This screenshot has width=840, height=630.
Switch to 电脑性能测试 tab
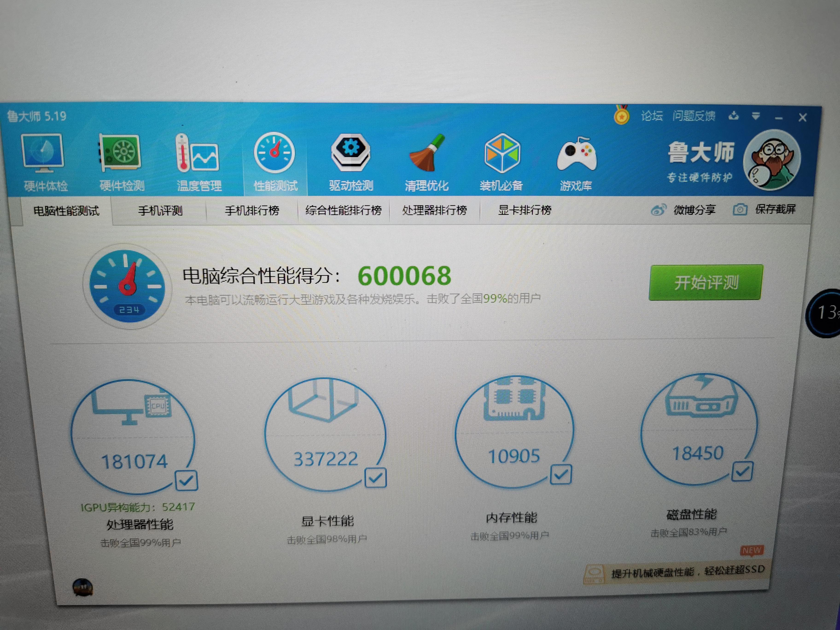67,211
